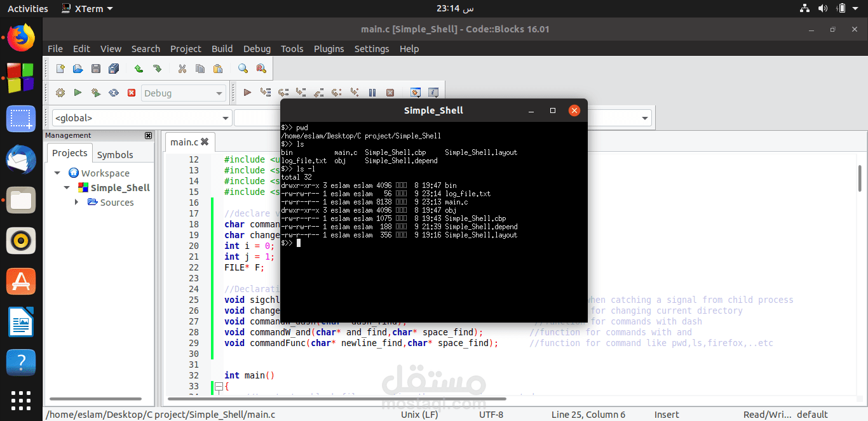The height and width of the screenshot is (421, 868).
Task: Step into the next function in debugger
Action: pyautogui.click(x=301, y=92)
